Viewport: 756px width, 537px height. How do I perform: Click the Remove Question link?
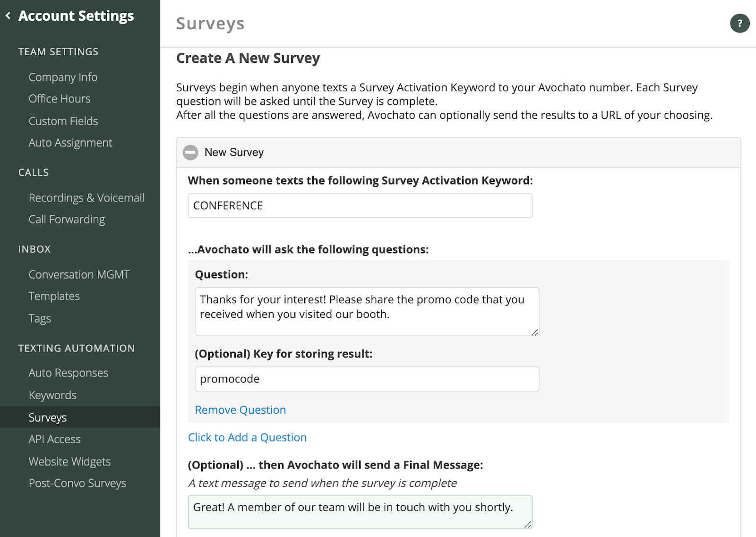tap(240, 409)
